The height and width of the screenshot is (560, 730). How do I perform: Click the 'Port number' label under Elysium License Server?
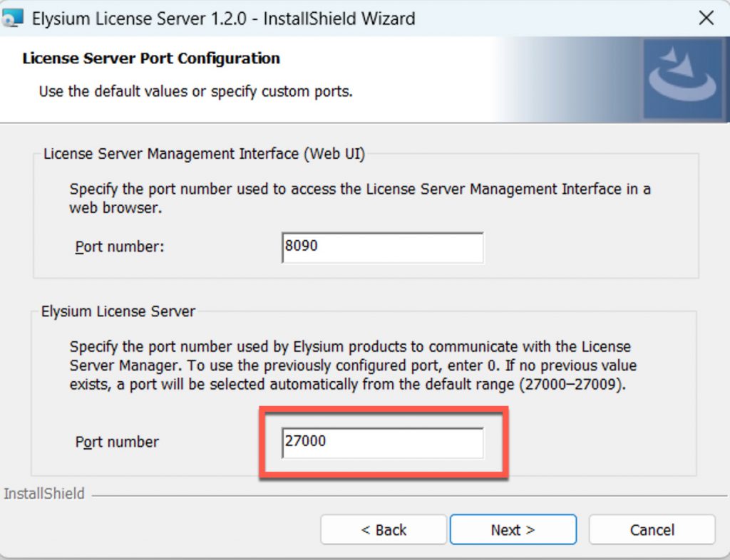click(x=117, y=442)
